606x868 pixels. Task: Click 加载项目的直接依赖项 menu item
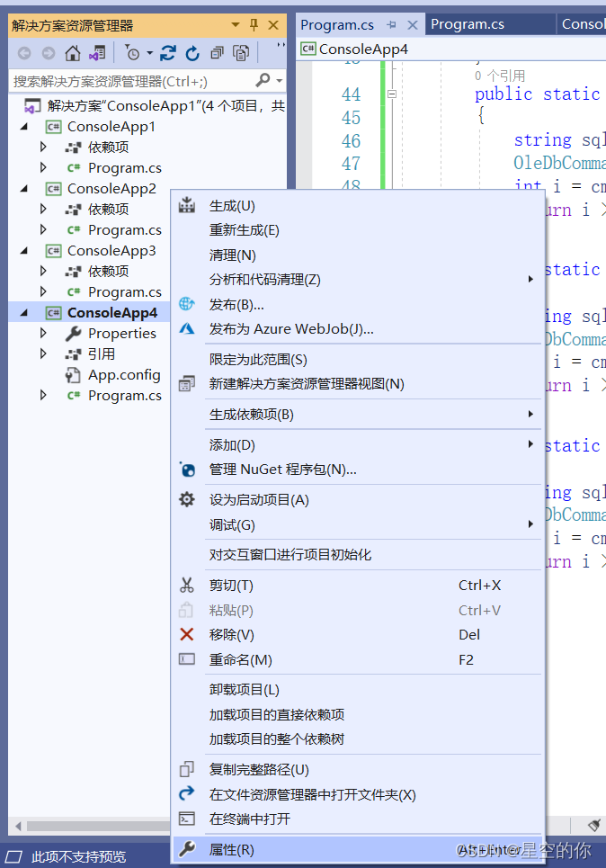[357, 715]
